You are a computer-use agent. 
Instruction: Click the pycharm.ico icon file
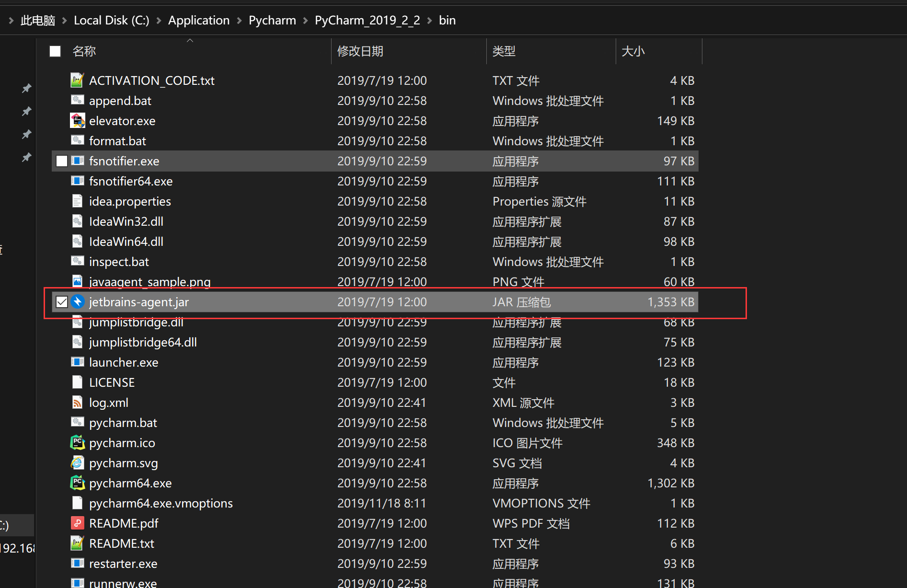pyautogui.click(x=77, y=442)
